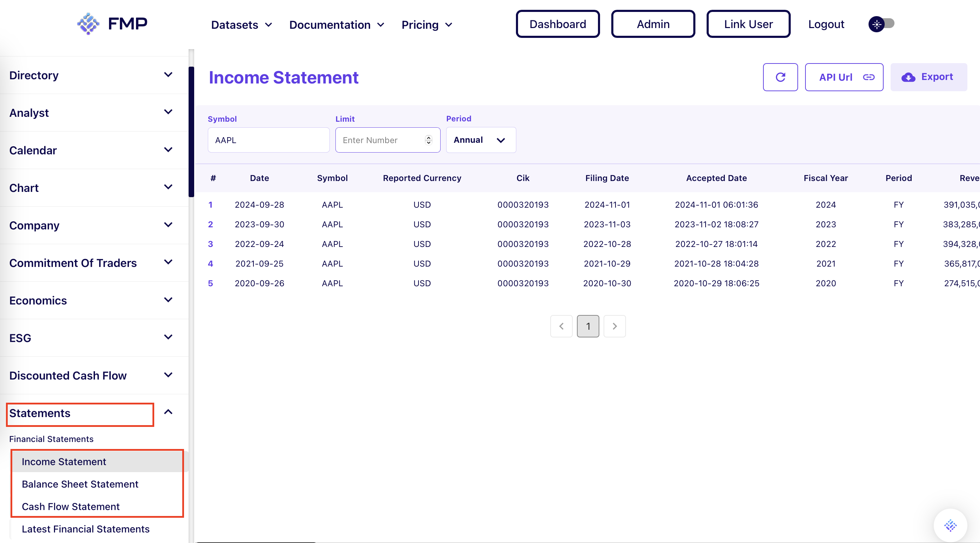Screen dimensions: 980x543
Task: Click row number 5 link
Action: tap(210, 283)
